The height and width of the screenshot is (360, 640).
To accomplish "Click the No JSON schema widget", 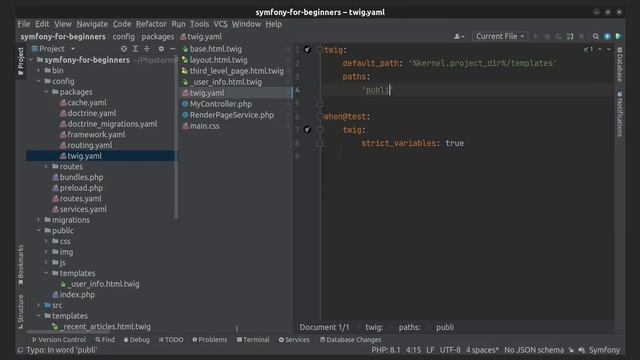I will point(533,350).
